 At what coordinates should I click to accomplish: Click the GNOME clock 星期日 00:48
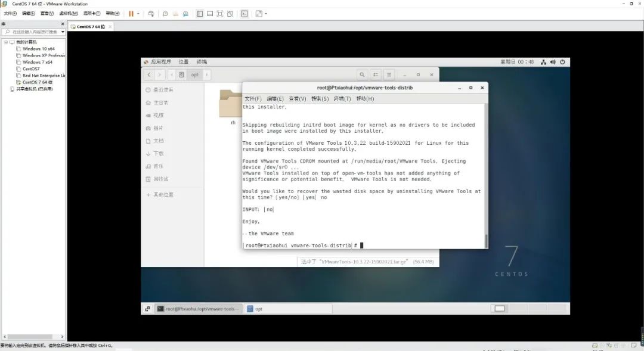(x=517, y=62)
